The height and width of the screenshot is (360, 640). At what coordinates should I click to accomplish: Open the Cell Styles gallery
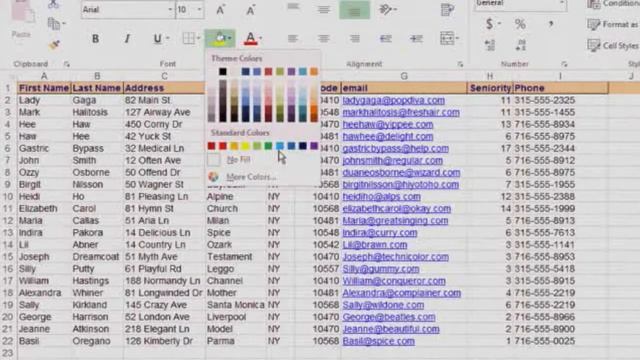[x=613, y=45]
